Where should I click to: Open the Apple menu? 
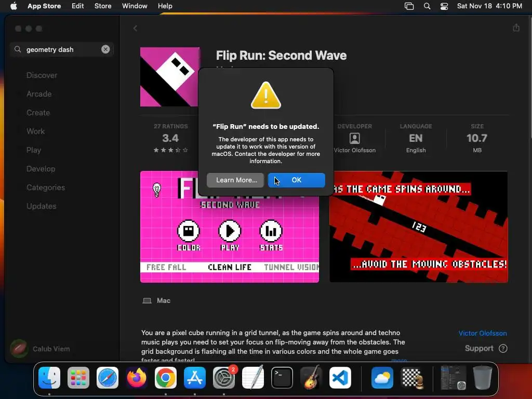point(14,6)
